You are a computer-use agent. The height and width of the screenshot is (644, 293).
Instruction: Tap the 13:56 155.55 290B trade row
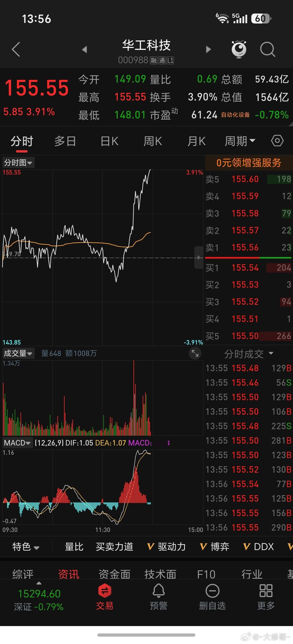248,527
